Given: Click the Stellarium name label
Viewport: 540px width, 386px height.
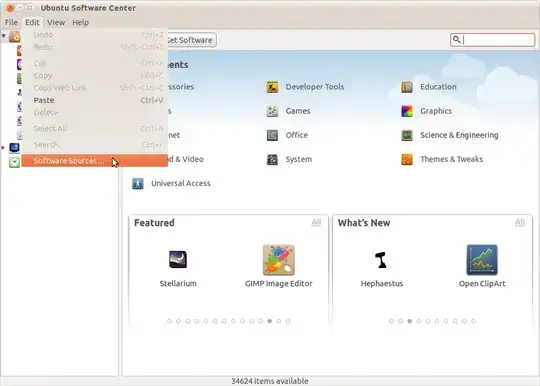Looking at the screenshot, I should click(x=178, y=283).
